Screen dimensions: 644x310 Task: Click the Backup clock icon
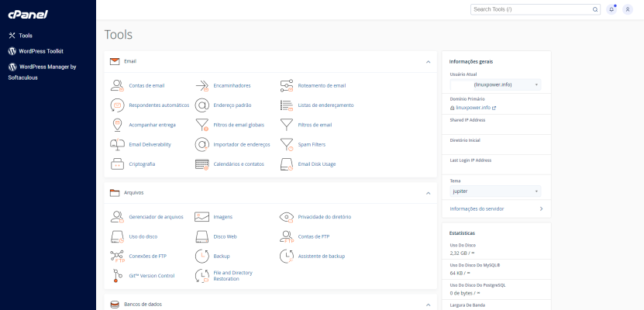(201, 256)
